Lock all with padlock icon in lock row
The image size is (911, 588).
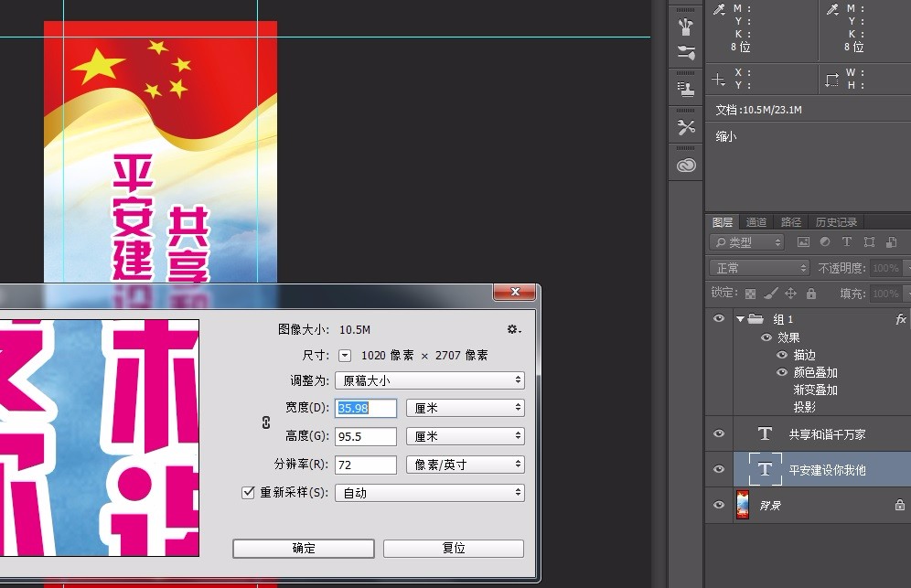(x=811, y=294)
